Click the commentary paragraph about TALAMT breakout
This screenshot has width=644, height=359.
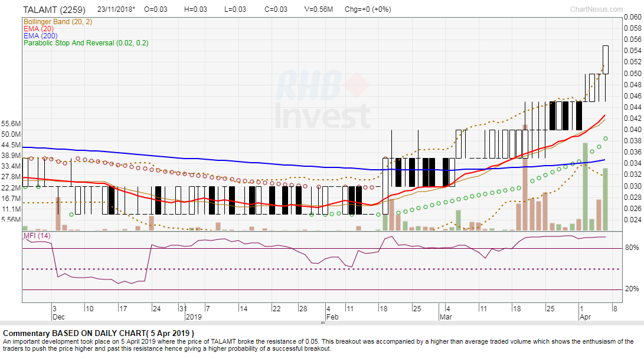tap(318, 345)
